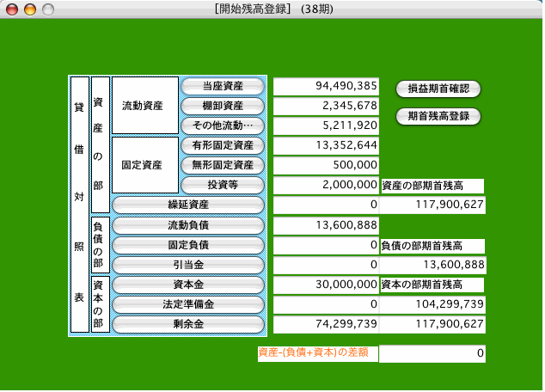Select the 繰延資産 button
Viewport: 545px width, 392px height.
tap(187, 205)
